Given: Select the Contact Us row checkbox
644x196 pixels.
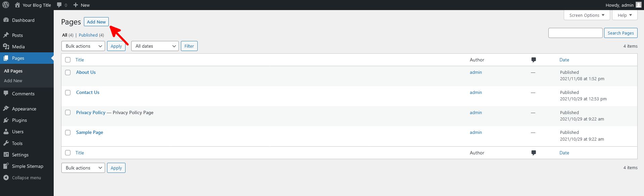Looking at the screenshot, I should click(x=68, y=93).
